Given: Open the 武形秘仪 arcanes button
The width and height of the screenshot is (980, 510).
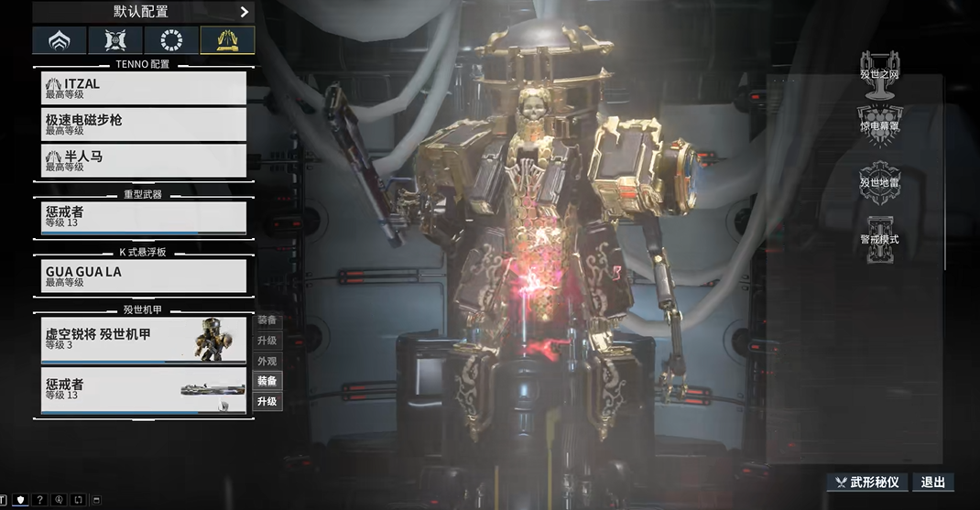Looking at the screenshot, I should (x=866, y=483).
